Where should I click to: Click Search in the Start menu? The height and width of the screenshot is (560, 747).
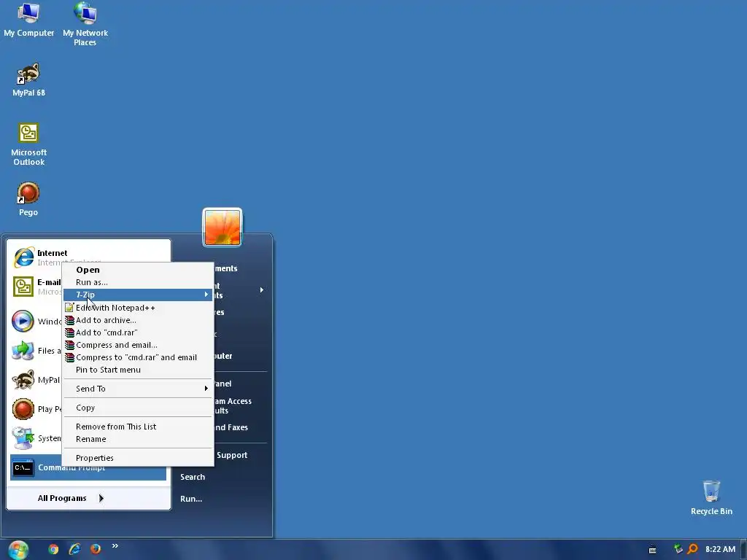[x=193, y=477]
